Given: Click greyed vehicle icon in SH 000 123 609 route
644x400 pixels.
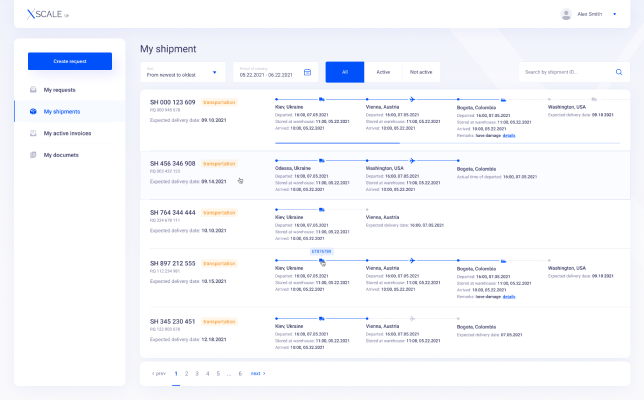Looking at the screenshot, I should coord(594,99).
